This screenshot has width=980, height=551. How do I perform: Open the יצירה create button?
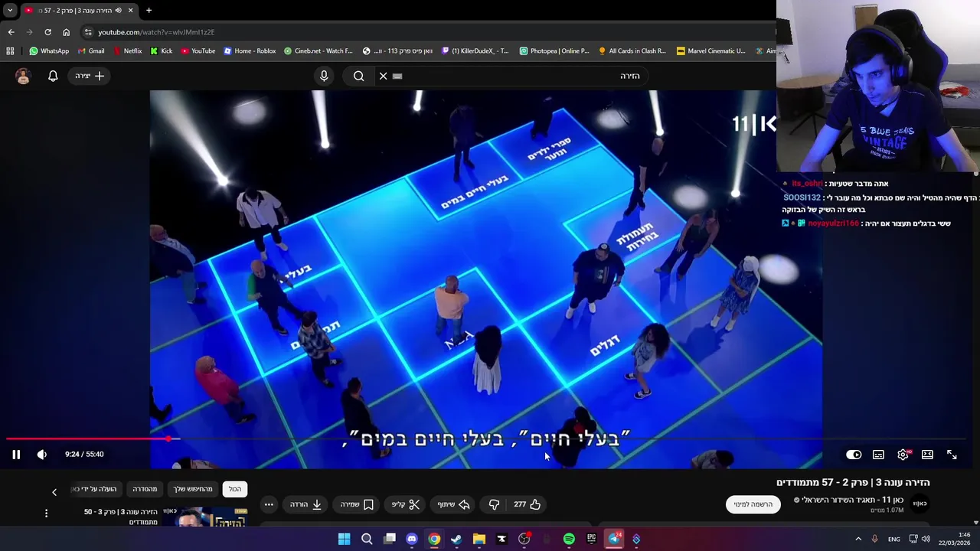[x=90, y=76]
